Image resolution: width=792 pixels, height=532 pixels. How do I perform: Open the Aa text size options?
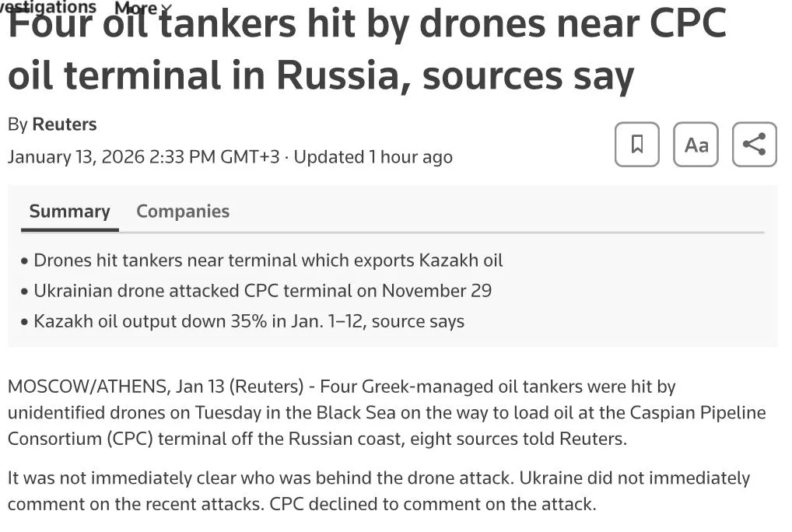(x=696, y=145)
